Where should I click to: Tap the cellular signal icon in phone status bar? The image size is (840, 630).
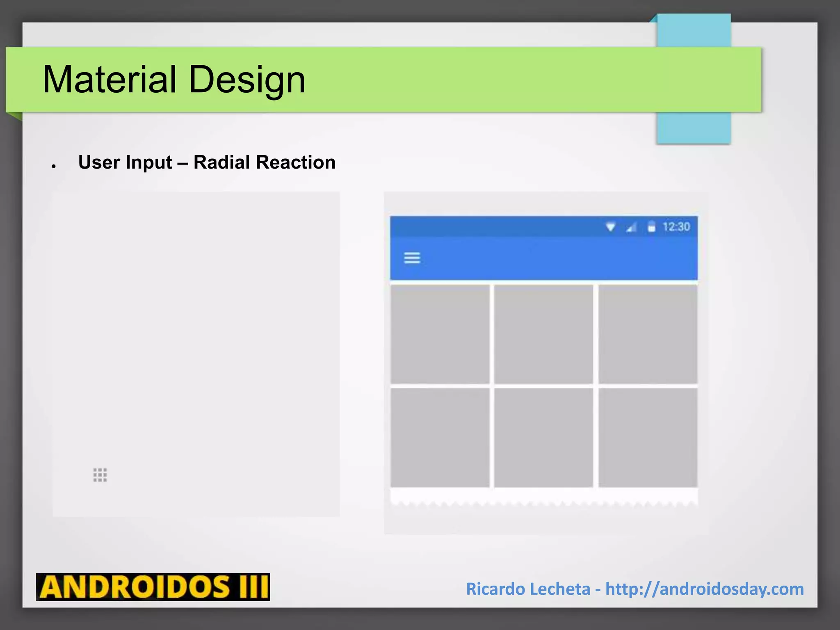pyautogui.click(x=631, y=227)
